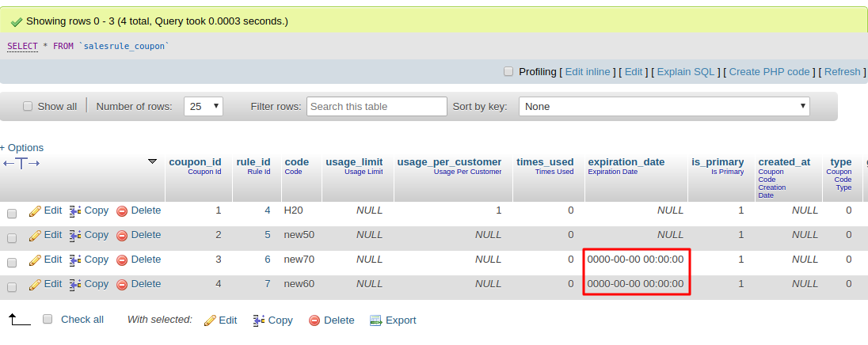
Task: Click the full texts toggle arrows icon
Action: pos(21,164)
